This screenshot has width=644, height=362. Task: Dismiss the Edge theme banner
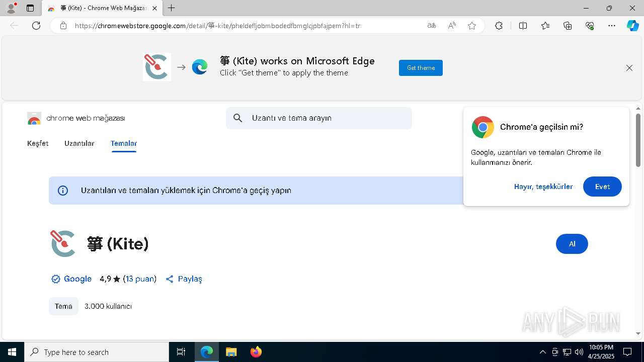coord(629,68)
